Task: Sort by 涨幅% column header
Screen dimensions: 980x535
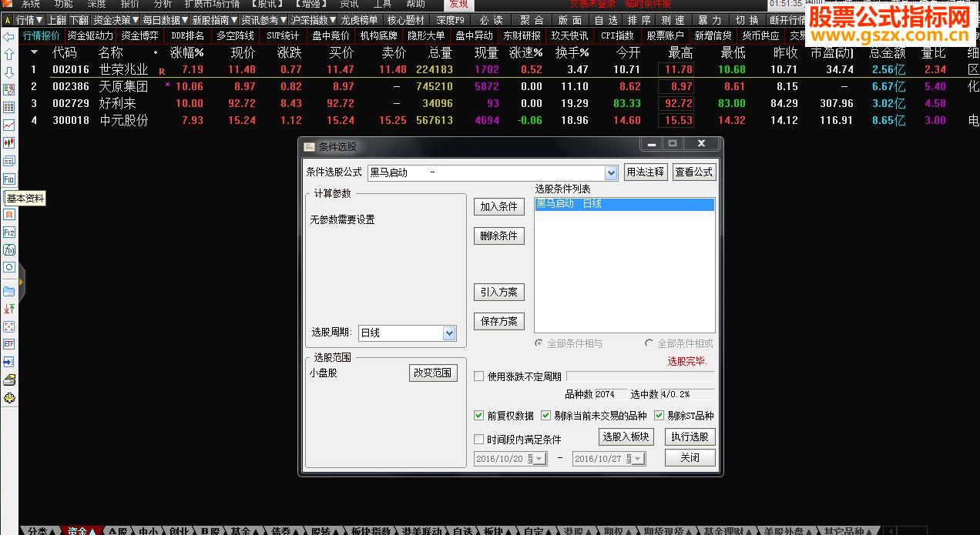Action: (x=186, y=52)
